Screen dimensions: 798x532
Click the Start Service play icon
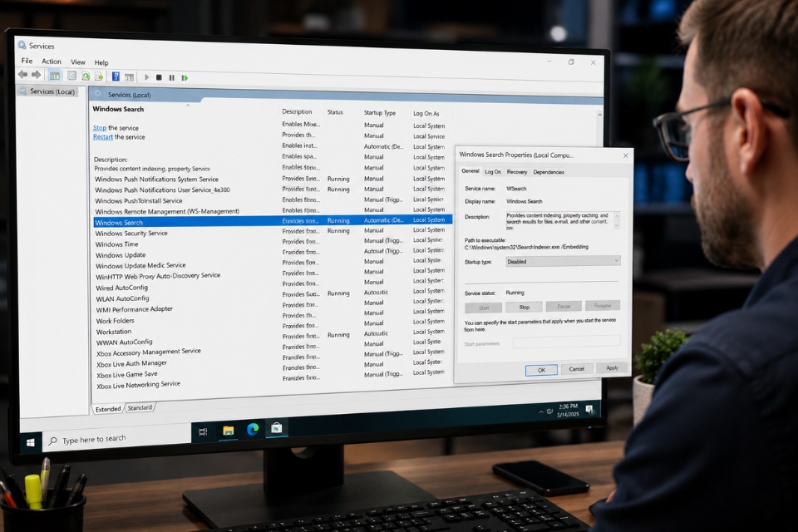pyautogui.click(x=146, y=77)
